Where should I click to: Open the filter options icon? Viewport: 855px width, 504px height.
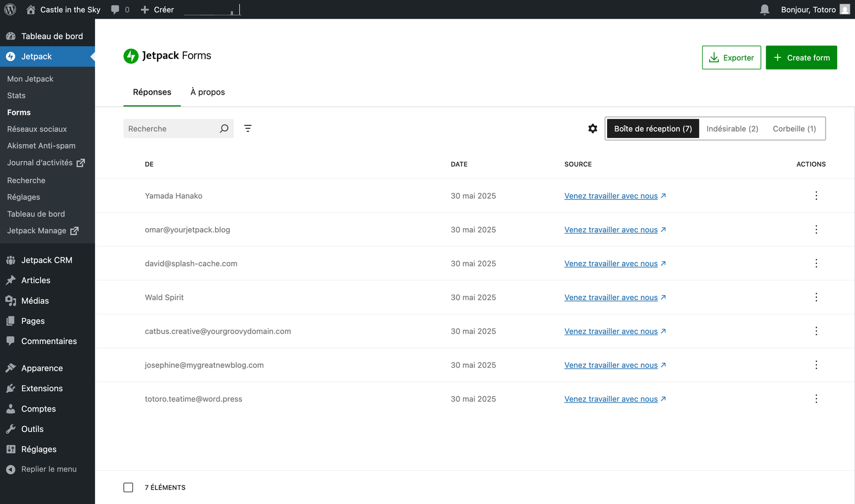248,128
